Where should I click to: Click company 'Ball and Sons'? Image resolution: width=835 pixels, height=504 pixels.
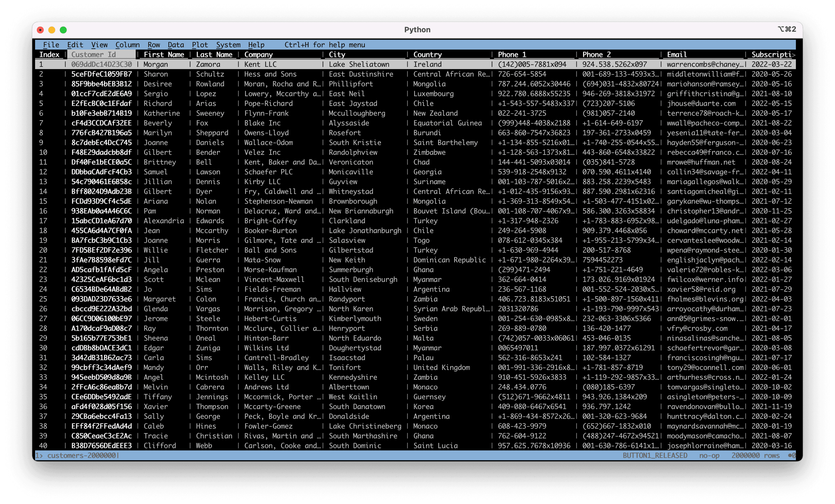pyautogui.click(x=271, y=250)
